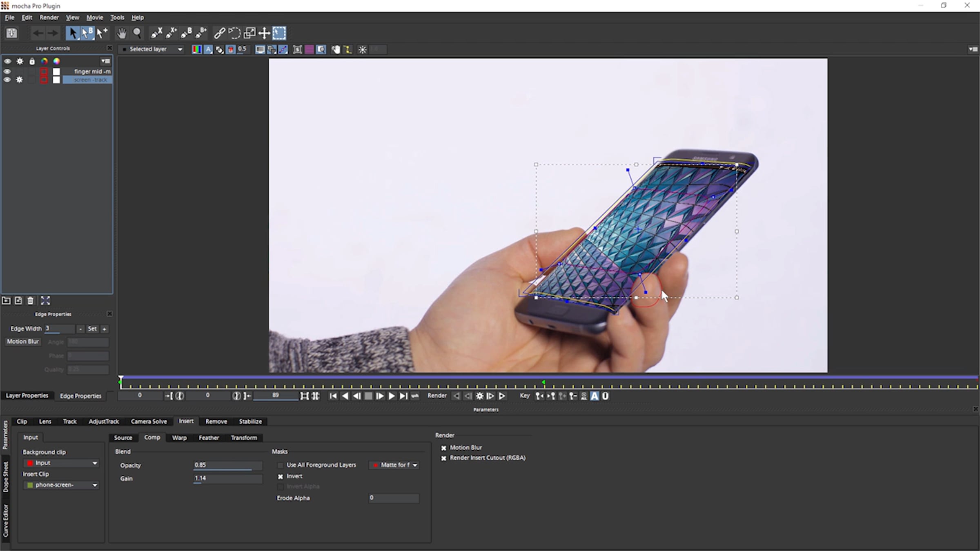Open the Feather sub-tab
Viewport: 980px width, 551px height.
tap(209, 438)
